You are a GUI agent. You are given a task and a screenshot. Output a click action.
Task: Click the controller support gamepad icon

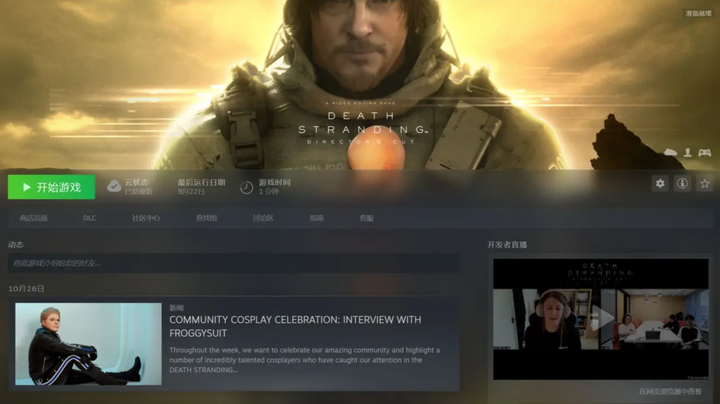pos(704,152)
